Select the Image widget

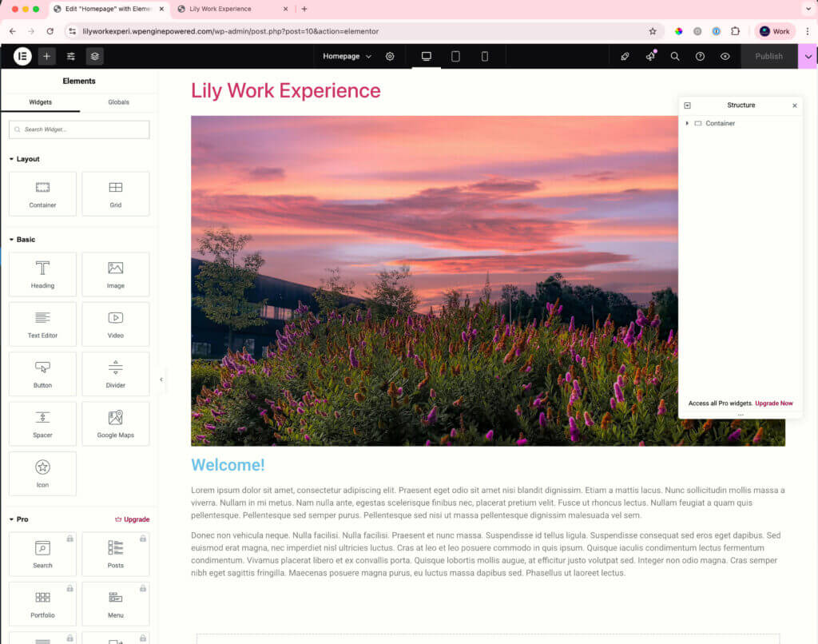coord(116,275)
